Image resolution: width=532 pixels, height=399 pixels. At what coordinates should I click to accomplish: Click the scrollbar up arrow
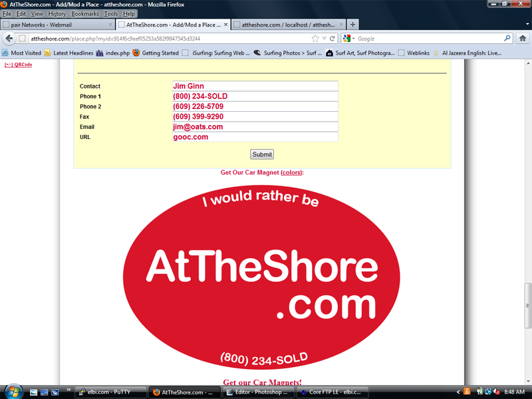coord(528,63)
